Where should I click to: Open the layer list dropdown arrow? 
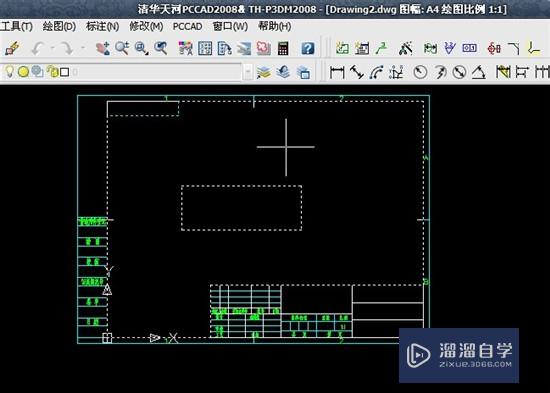[248, 72]
